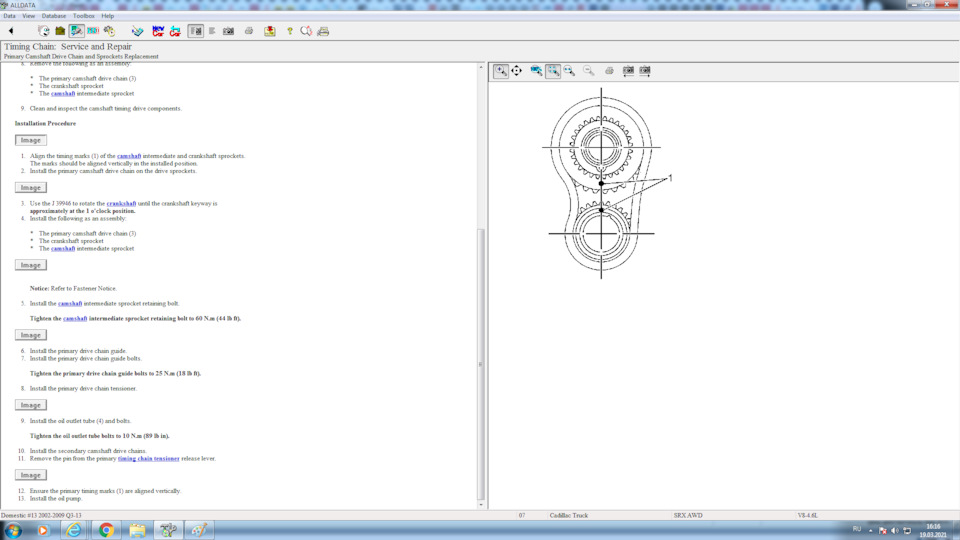Click the Image button under Installation Procedure
Image resolution: width=960 pixels, height=540 pixels.
(x=31, y=140)
